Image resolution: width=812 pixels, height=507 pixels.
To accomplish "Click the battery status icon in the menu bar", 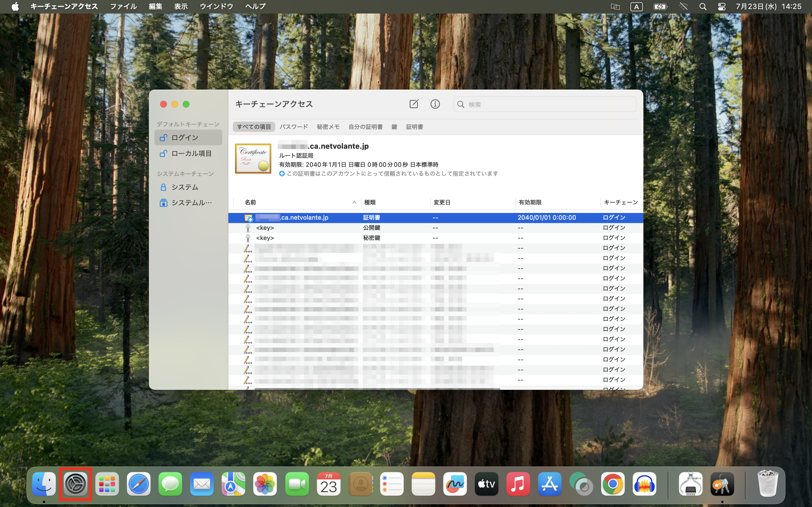I will click(x=660, y=6).
